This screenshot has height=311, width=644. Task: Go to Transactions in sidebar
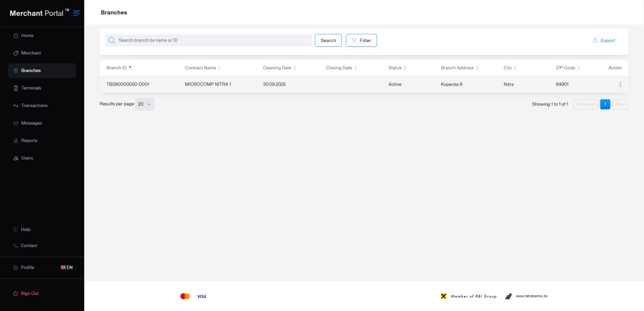tap(34, 106)
